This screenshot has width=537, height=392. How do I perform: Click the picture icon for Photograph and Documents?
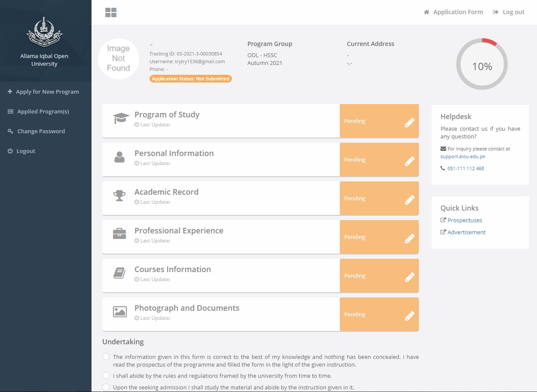click(x=120, y=312)
